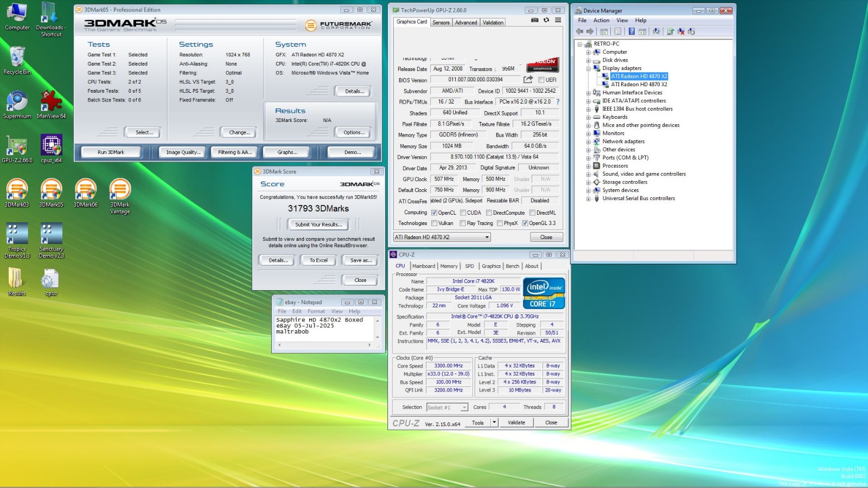Open CPU-Z Socket #1 selection dropdown
The image size is (868, 488).
click(x=447, y=407)
